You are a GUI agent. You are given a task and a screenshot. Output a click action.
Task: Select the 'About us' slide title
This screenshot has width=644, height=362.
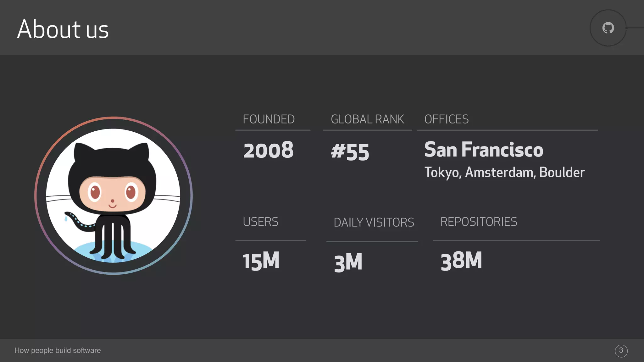(x=63, y=29)
